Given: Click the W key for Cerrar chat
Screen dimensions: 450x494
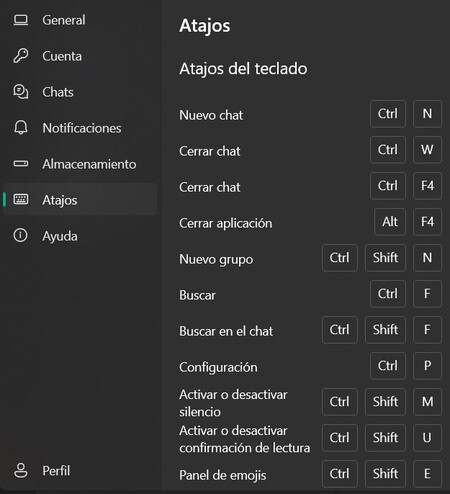Looking at the screenshot, I should tap(427, 150).
